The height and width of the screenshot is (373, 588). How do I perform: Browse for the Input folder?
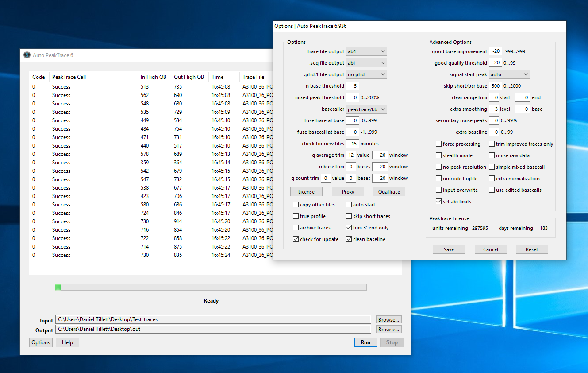(x=389, y=319)
